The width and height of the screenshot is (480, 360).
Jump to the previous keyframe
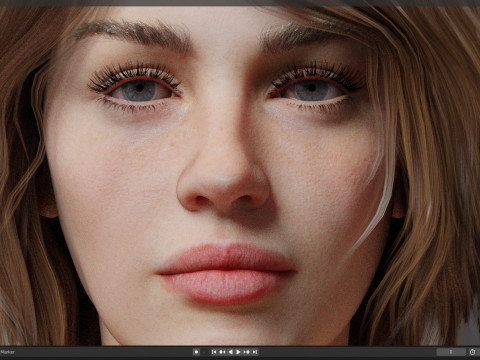point(222,352)
